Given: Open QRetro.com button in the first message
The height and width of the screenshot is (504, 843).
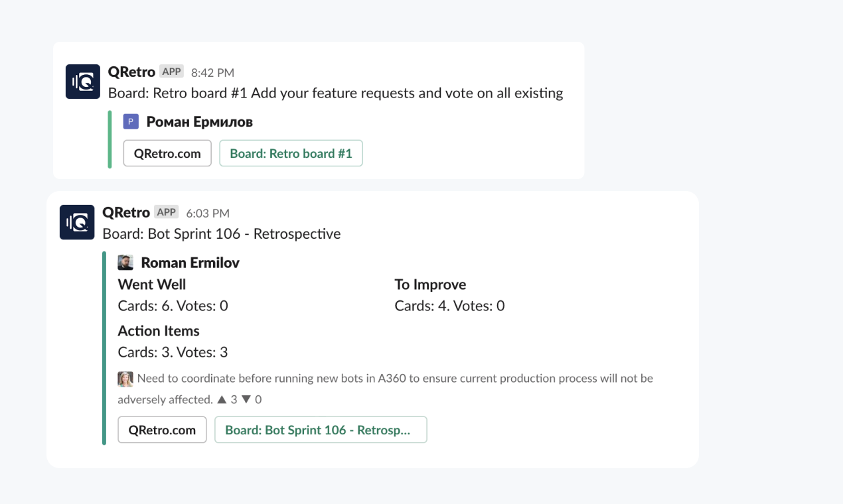Looking at the screenshot, I should [167, 153].
